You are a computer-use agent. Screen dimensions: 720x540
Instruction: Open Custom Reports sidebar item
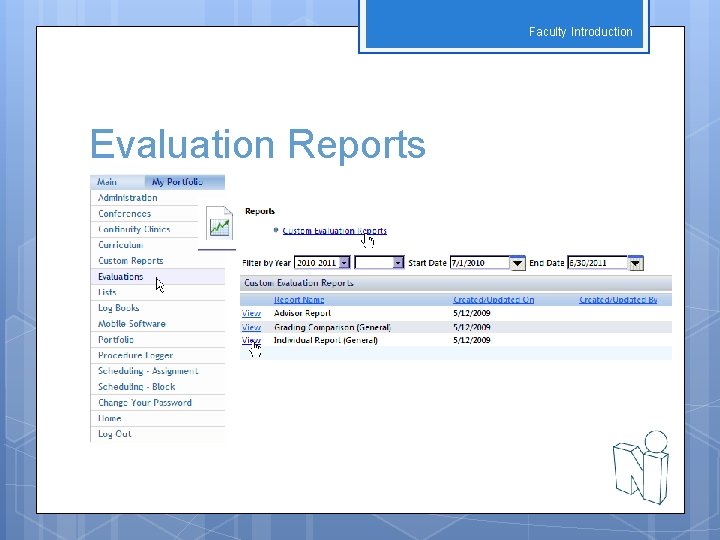131,261
